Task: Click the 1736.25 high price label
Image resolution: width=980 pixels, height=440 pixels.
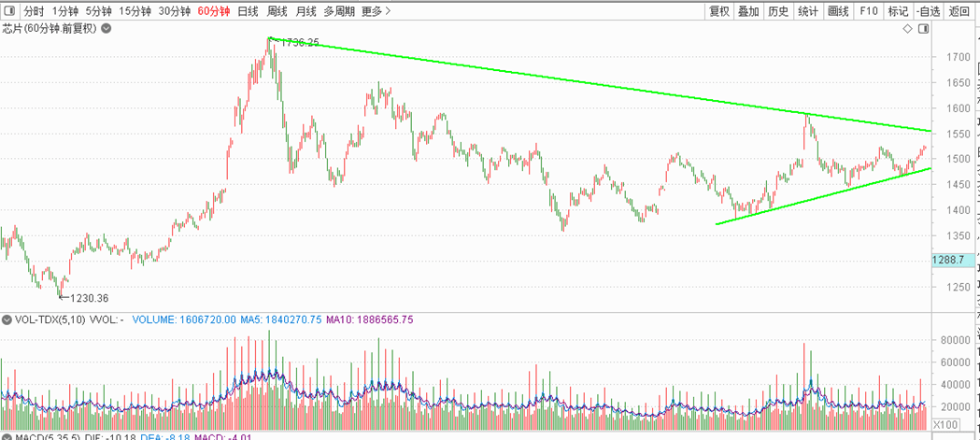Action: click(300, 42)
